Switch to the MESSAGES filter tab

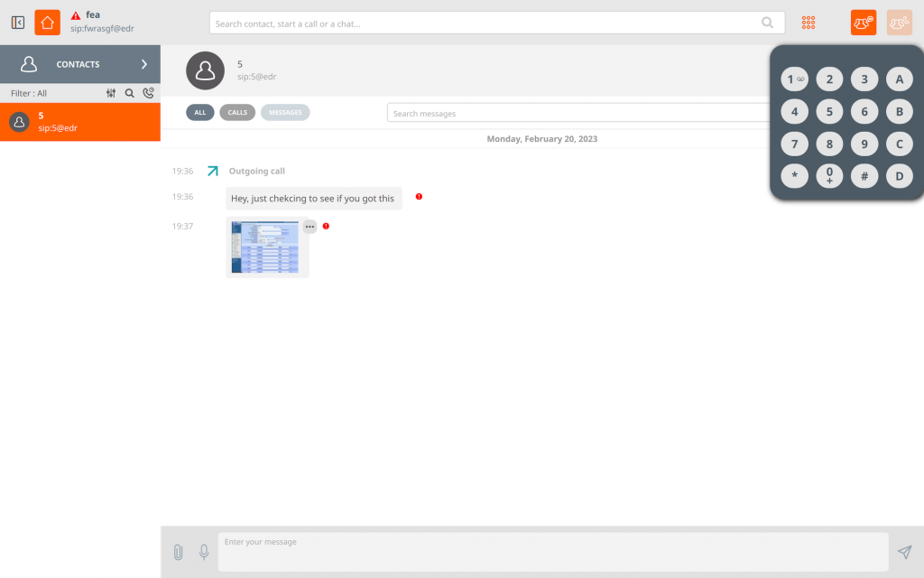pos(285,112)
